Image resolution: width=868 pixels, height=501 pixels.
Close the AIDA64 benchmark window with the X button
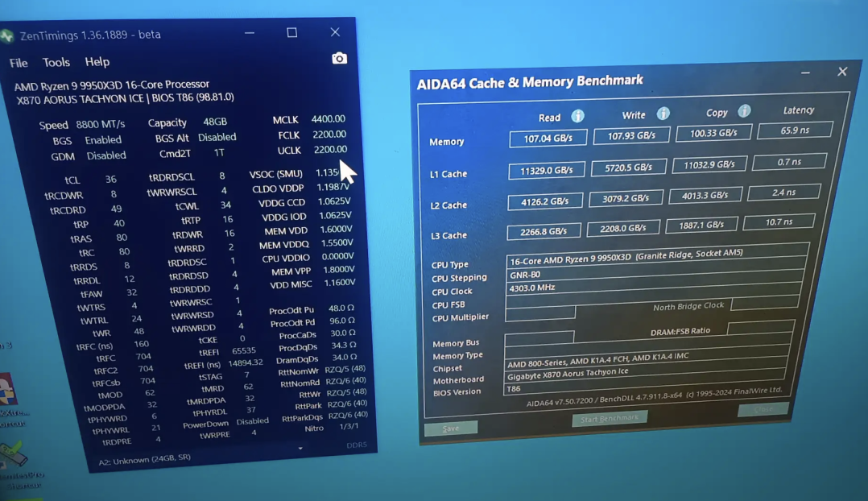[x=842, y=72]
